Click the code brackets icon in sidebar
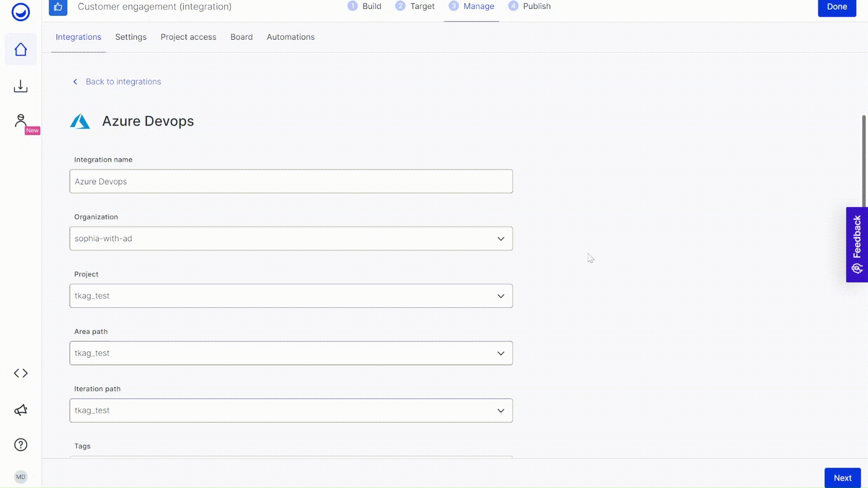 click(x=20, y=373)
